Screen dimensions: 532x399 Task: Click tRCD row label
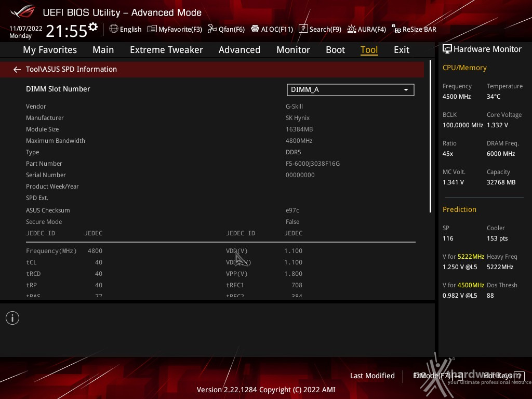tap(33, 274)
